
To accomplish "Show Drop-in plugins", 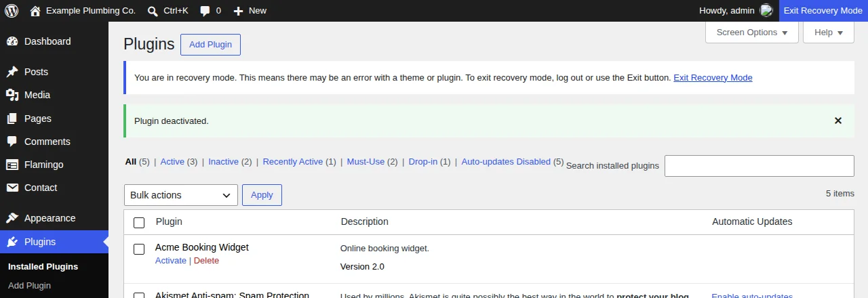I will [x=423, y=162].
